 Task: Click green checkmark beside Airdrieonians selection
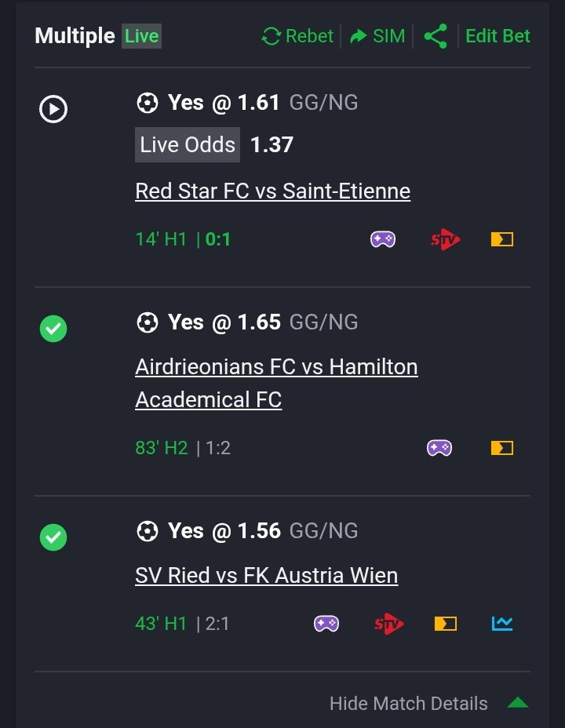tap(53, 329)
